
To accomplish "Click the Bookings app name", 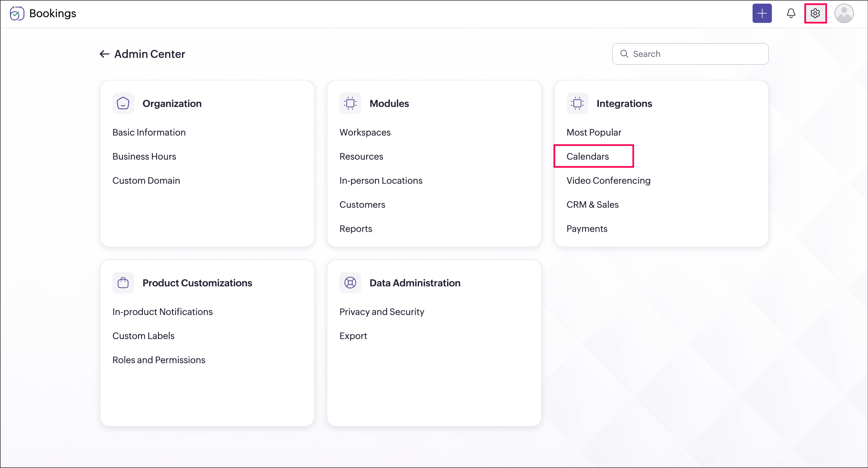I will pos(52,14).
